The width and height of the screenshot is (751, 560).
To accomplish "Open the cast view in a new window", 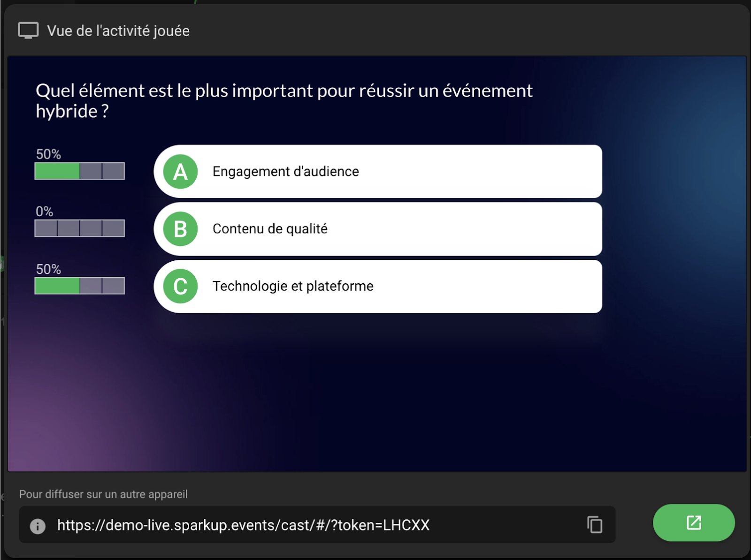I will coord(693,522).
